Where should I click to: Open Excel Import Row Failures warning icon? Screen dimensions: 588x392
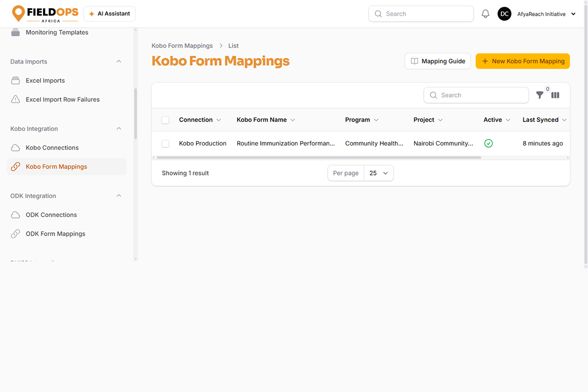click(16, 99)
